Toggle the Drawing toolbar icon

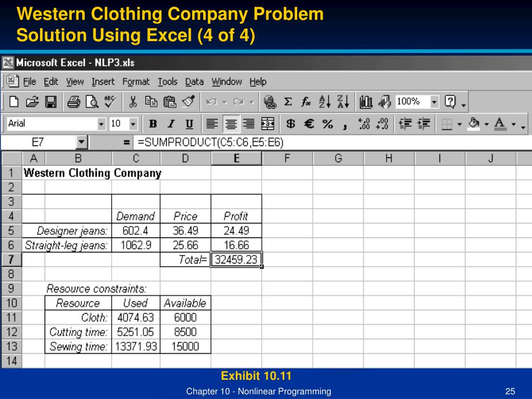(384, 101)
